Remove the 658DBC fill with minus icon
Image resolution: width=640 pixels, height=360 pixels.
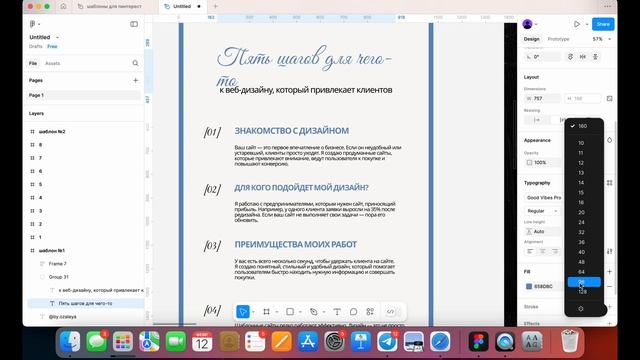[609, 287]
